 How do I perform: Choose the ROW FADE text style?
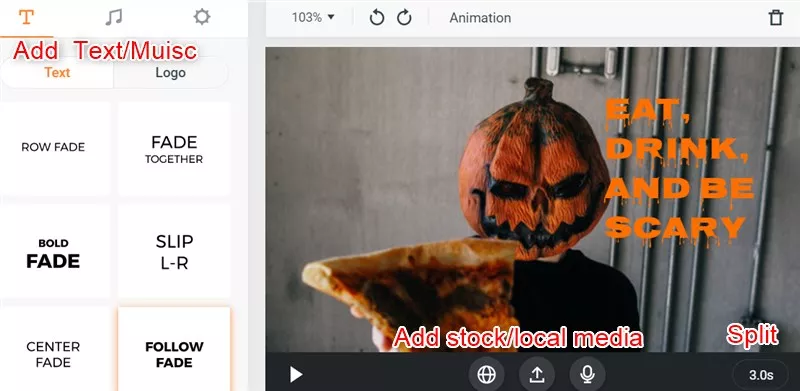pyautogui.click(x=54, y=148)
